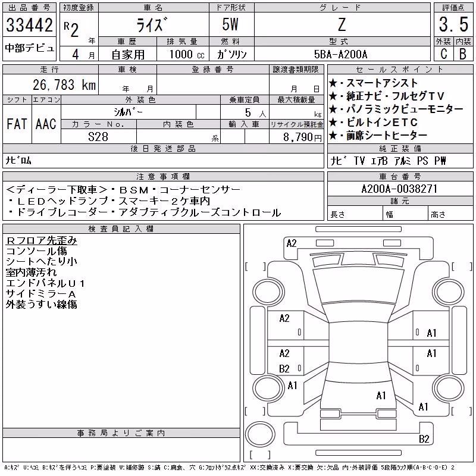Click the front-left wheel in diagram

(x=268, y=292)
